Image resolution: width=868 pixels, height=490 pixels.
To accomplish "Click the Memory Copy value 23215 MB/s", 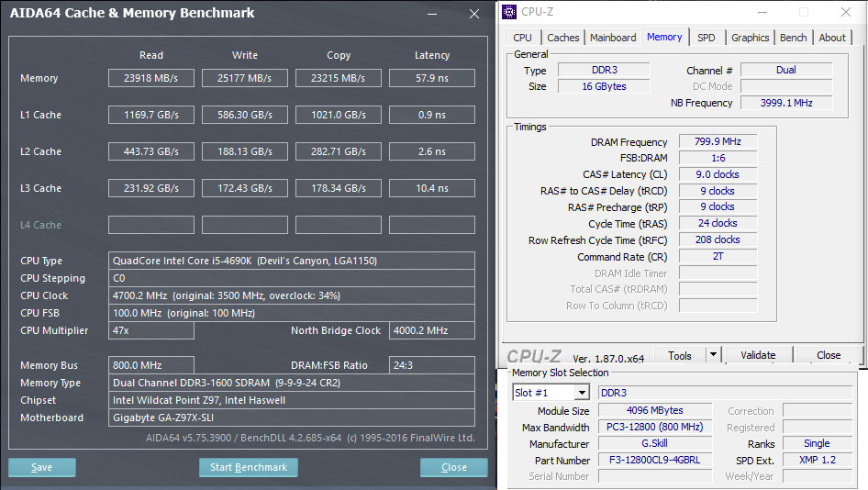I will tap(339, 78).
